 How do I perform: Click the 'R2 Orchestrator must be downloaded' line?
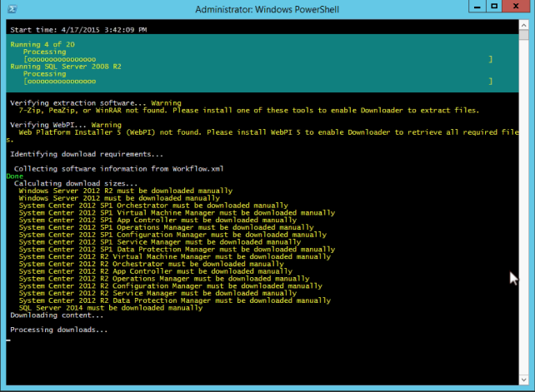(x=151, y=264)
